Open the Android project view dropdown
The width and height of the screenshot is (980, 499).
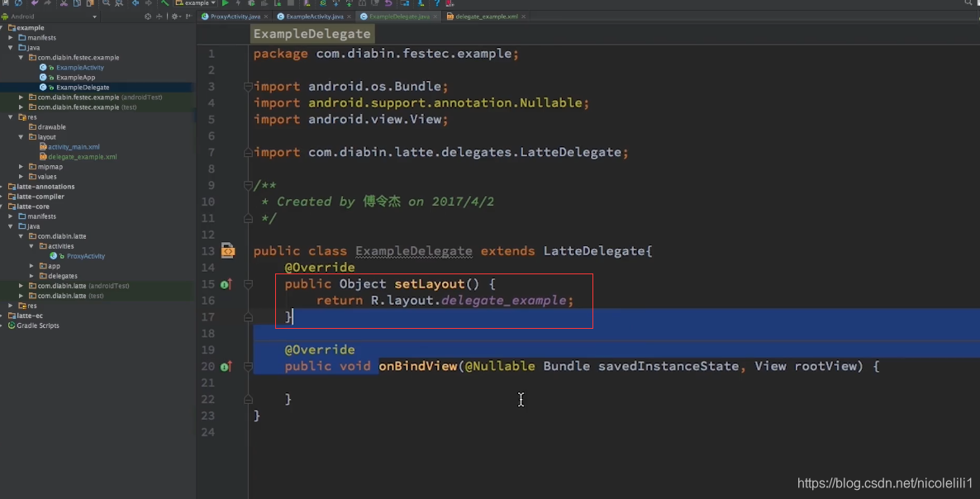(x=50, y=17)
